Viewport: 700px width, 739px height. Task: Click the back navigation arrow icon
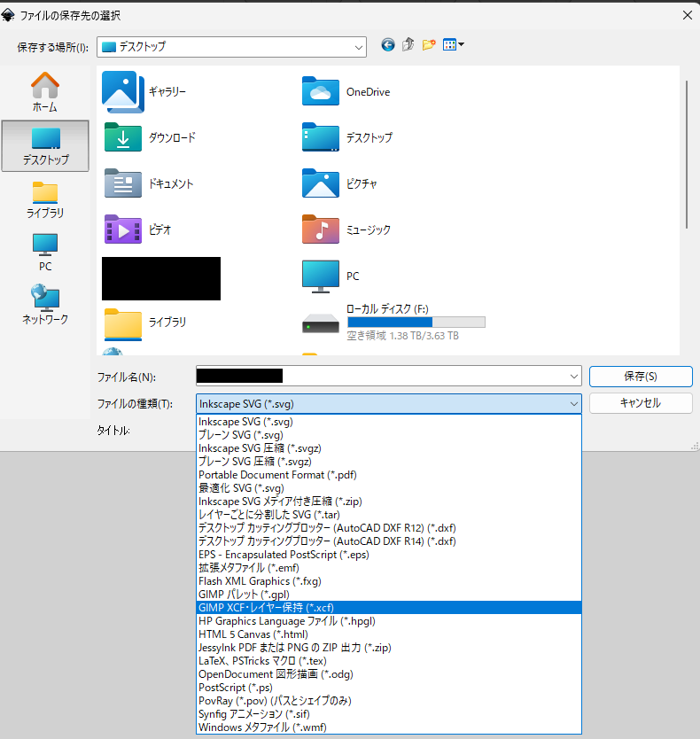pos(387,45)
